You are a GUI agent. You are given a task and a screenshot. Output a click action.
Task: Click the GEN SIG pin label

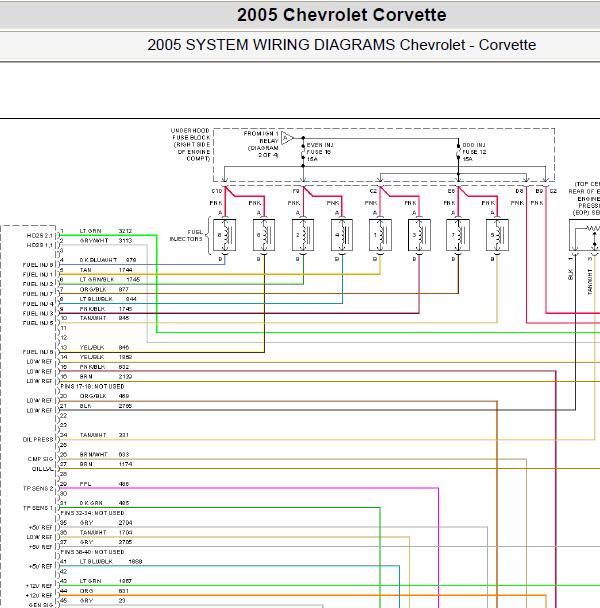tap(41, 605)
